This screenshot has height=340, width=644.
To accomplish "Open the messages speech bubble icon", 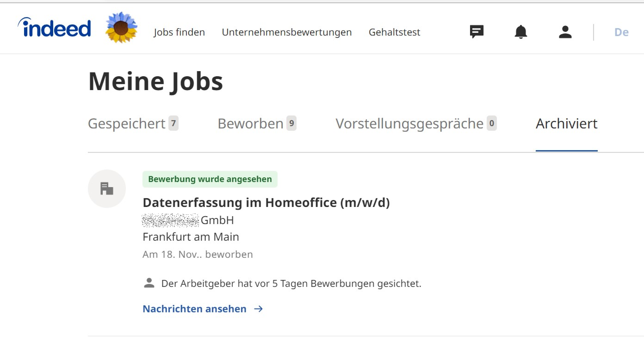I will [477, 32].
